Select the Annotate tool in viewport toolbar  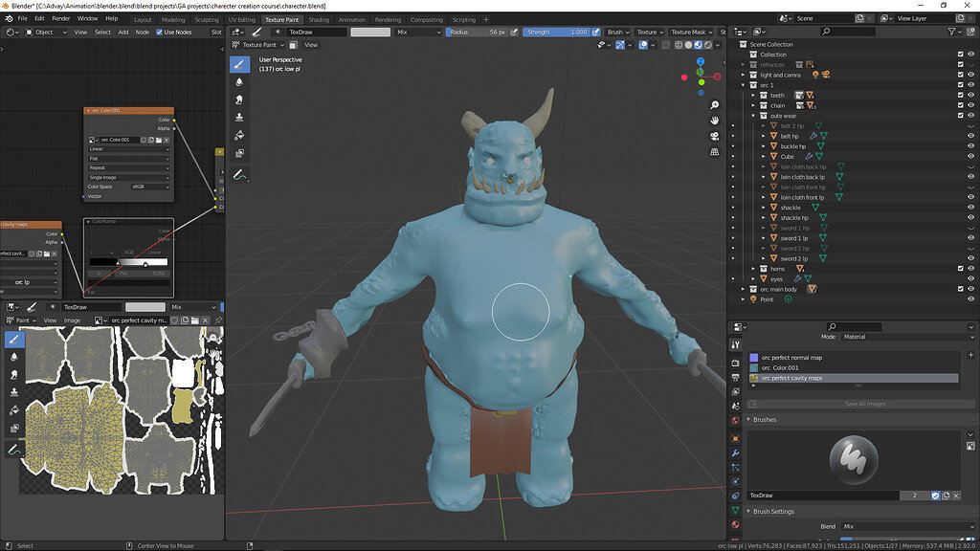tap(239, 175)
